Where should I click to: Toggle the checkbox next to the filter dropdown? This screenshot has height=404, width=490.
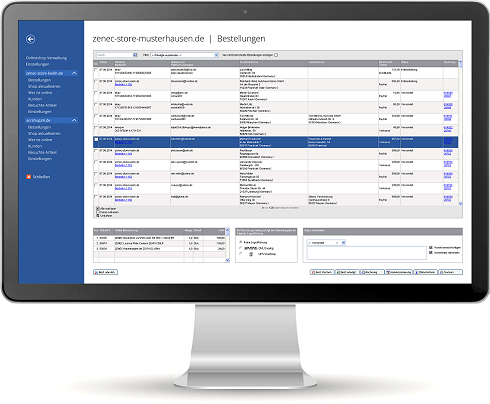coord(276,55)
